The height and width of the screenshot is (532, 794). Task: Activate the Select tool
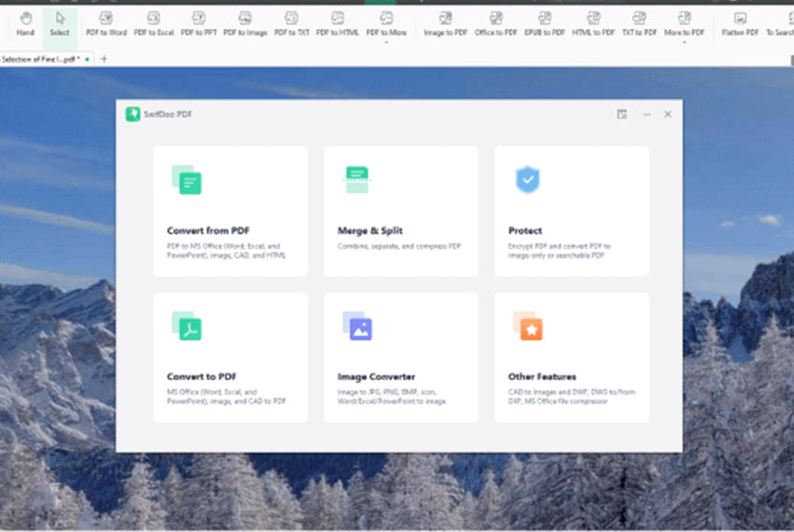(x=60, y=23)
